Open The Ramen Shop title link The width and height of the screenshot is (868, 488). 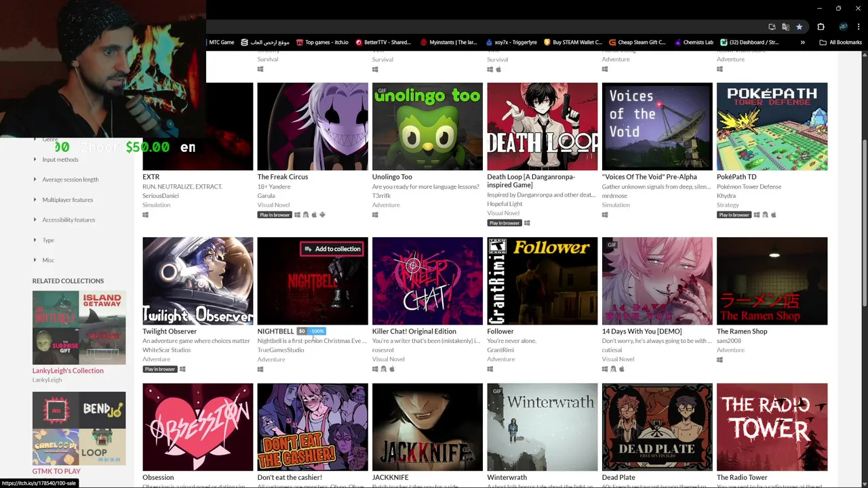coord(742,331)
